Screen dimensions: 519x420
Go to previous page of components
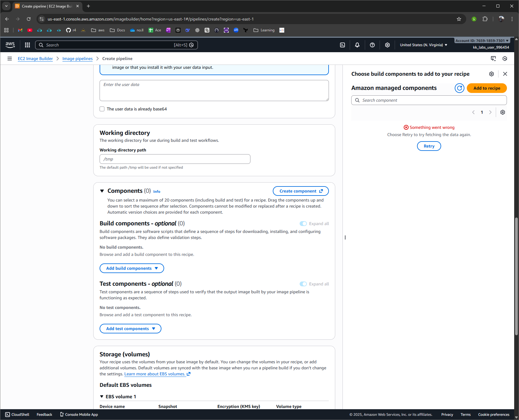(x=473, y=112)
